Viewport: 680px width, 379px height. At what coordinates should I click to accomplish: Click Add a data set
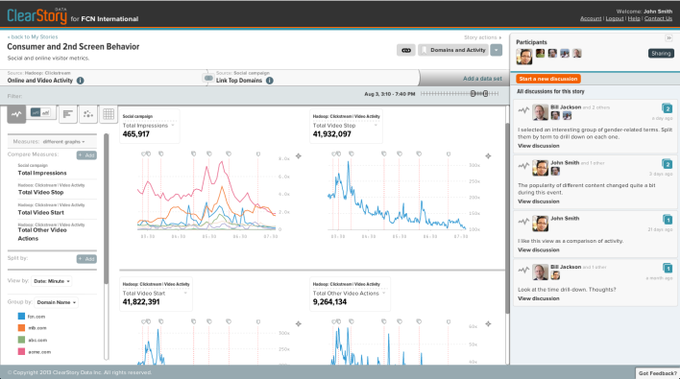pyautogui.click(x=482, y=78)
